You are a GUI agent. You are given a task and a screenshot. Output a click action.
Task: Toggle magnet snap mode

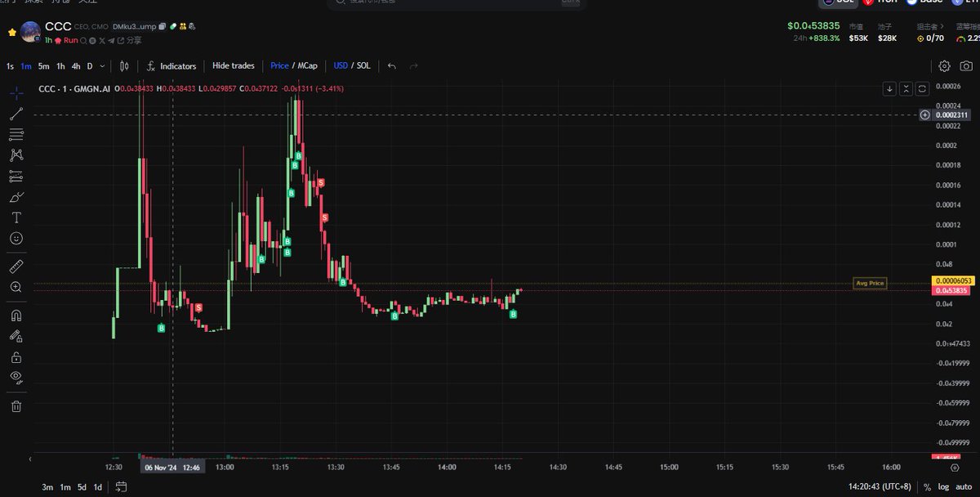(x=16, y=315)
